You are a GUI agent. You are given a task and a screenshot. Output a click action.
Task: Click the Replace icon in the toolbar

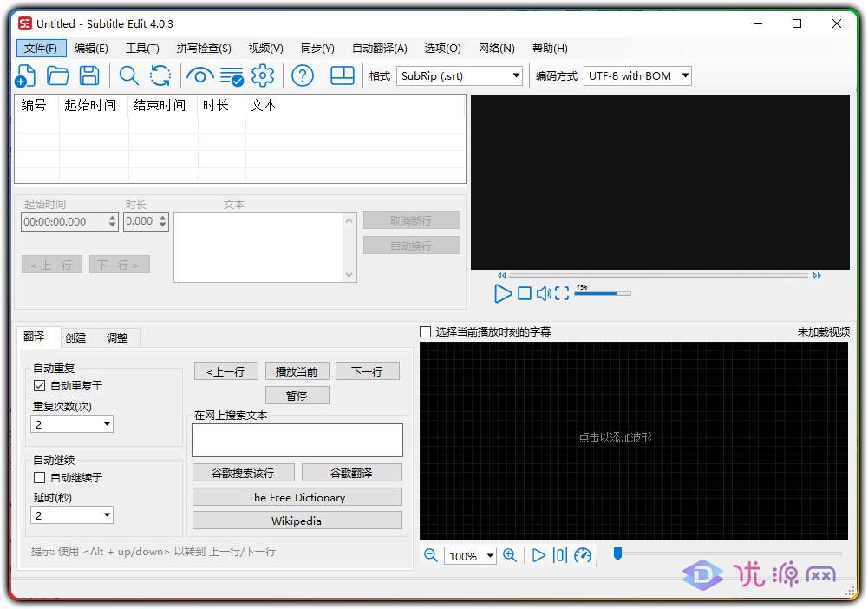pyautogui.click(x=160, y=75)
